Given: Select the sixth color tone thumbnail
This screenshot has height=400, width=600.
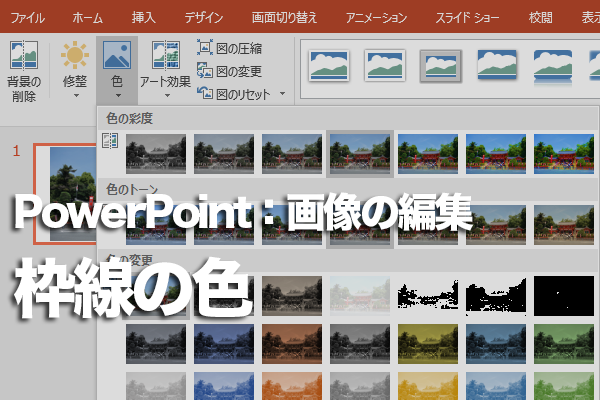Looking at the screenshot, I should click(x=496, y=225).
